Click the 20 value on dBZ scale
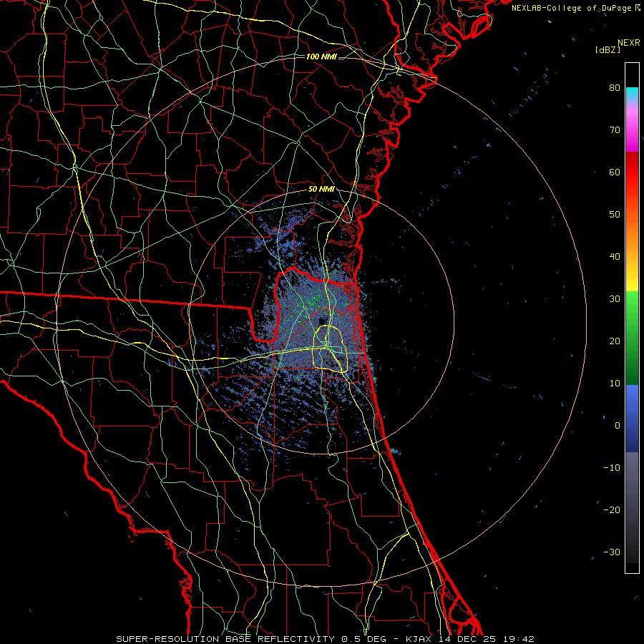The image size is (644, 644). pyautogui.click(x=615, y=341)
